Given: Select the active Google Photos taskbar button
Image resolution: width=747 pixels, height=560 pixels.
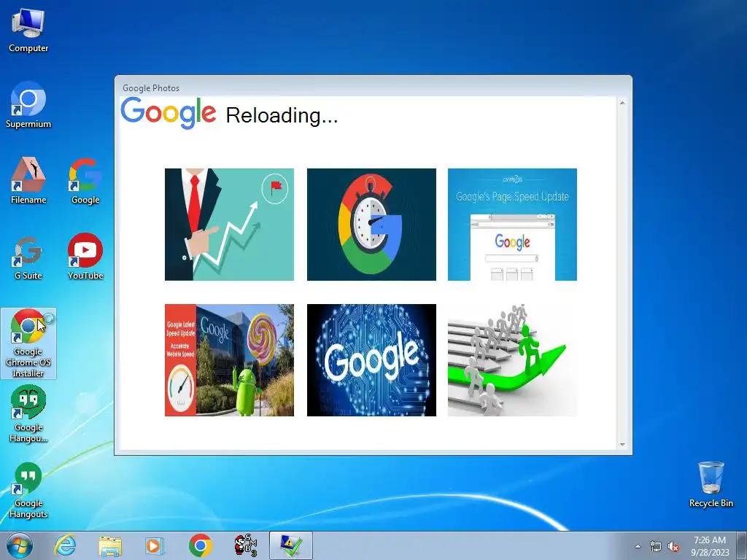Looking at the screenshot, I should click(291, 545).
